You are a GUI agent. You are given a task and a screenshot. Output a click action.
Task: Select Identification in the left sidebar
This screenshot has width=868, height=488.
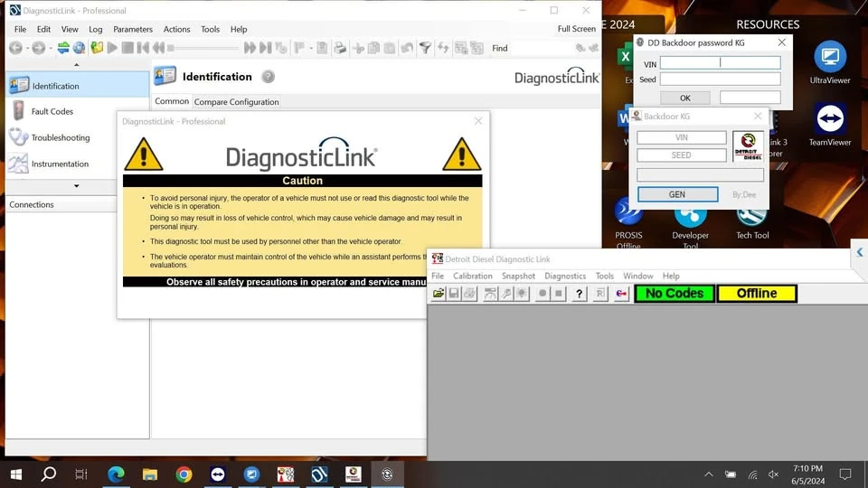tap(78, 86)
